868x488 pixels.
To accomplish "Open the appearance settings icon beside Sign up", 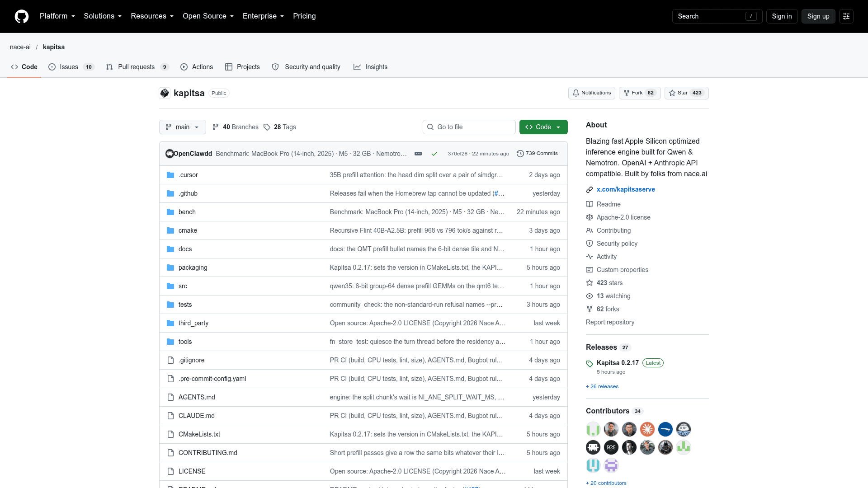I will (846, 16).
